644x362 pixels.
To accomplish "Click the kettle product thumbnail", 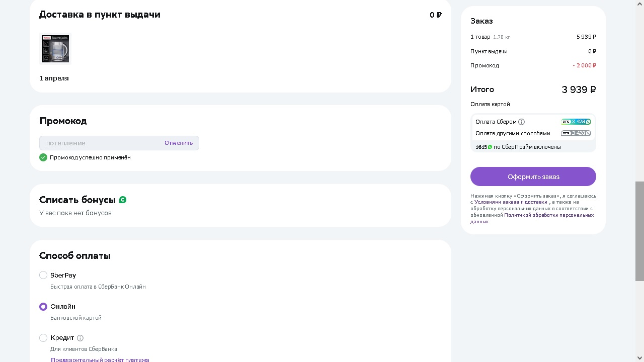I will coord(55,49).
